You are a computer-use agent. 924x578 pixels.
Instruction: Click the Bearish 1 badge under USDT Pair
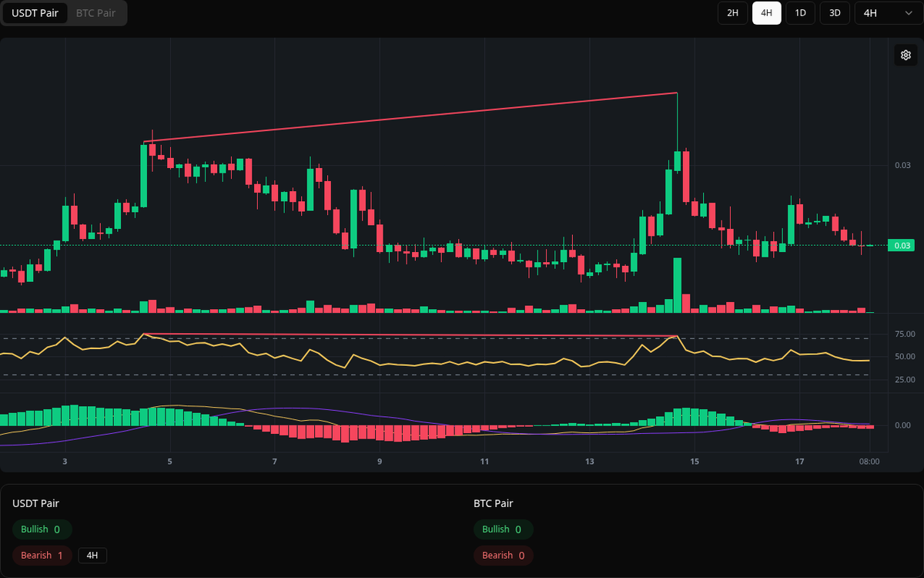[42, 555]
